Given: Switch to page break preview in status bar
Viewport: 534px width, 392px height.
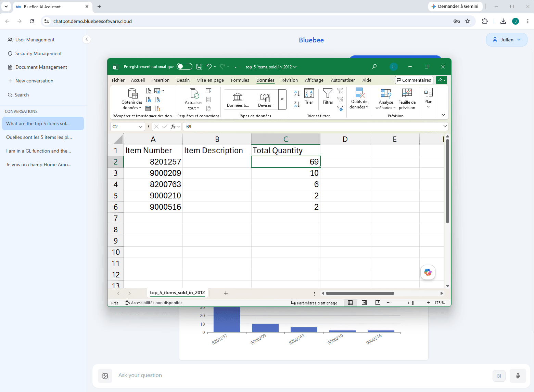Looking at the screenshot, I should 378,303.
